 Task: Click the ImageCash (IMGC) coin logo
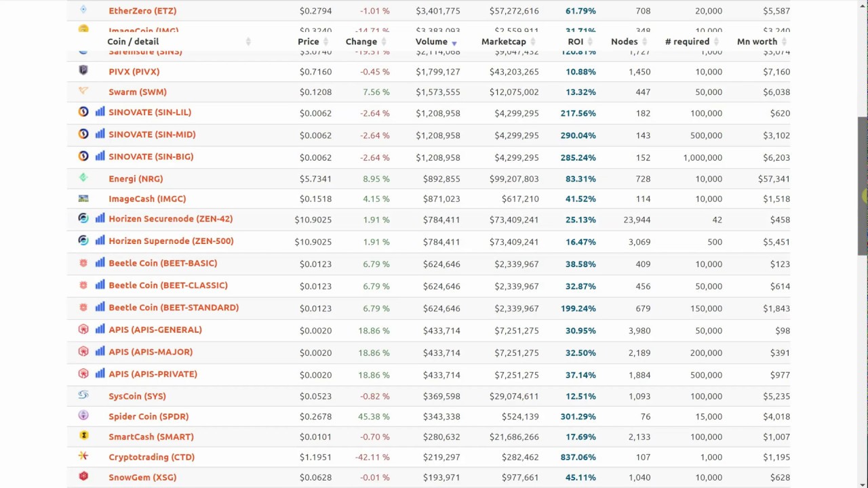pos(83,198)
